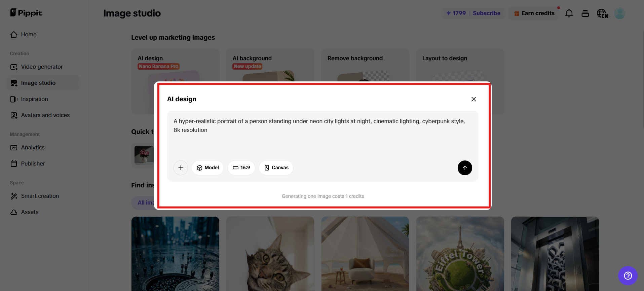The image size is (644, 291).
Task: Open the AI design card
Action: (x=175, y=65)
